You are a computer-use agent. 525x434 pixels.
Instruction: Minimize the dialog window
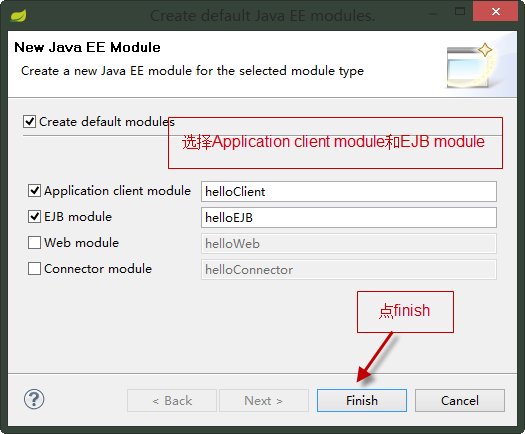tap(433, 14)
